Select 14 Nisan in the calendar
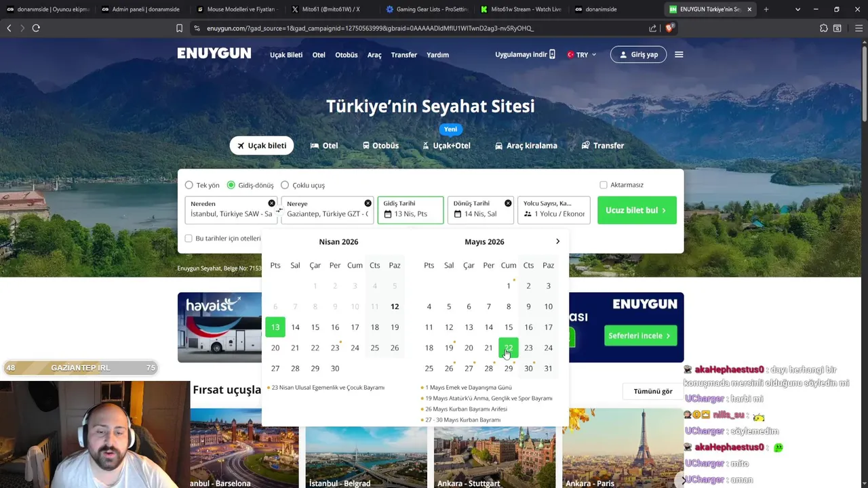868x488 pixels. pos(295,327)
